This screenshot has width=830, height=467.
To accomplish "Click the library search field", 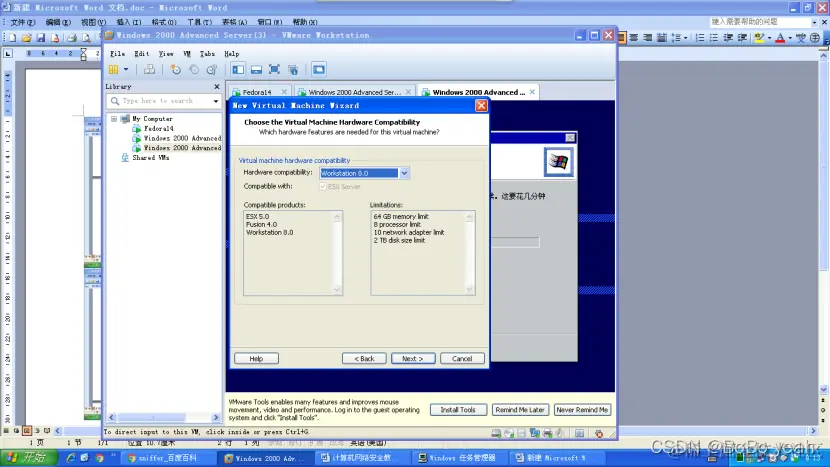I will coord(164,101).
